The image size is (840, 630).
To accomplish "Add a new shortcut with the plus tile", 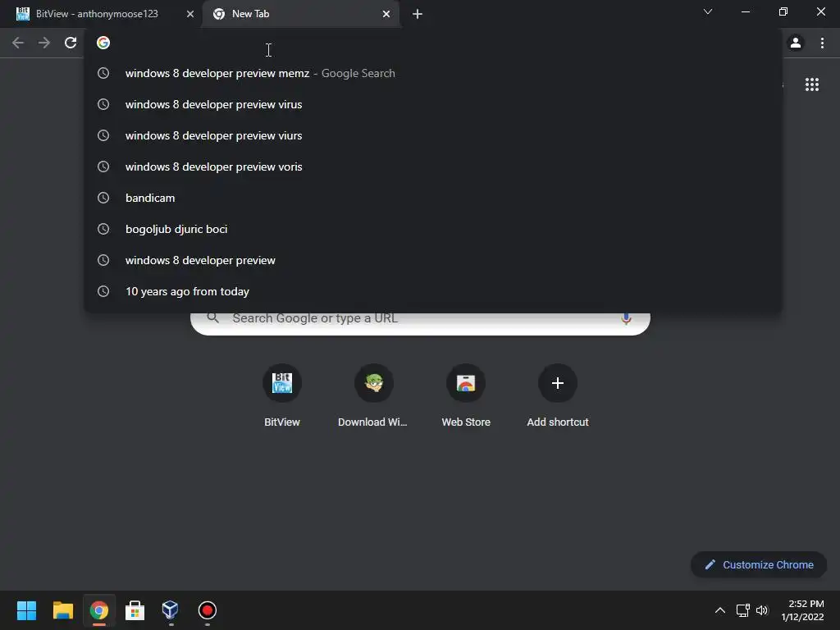I will pos(558,396).
